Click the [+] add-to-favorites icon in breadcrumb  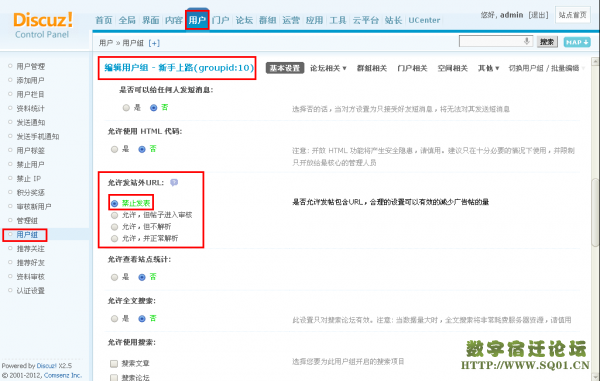154,43
